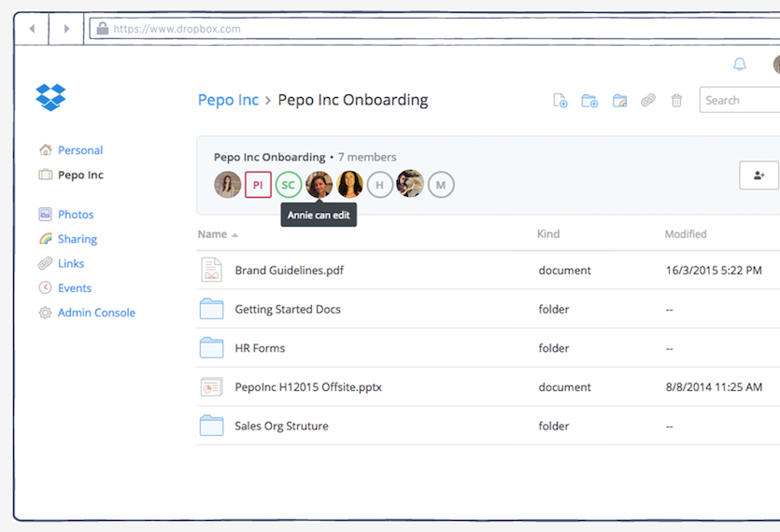Click the add member button
Image resolution: width=780 pixels, height=532 pixels.
759,175
